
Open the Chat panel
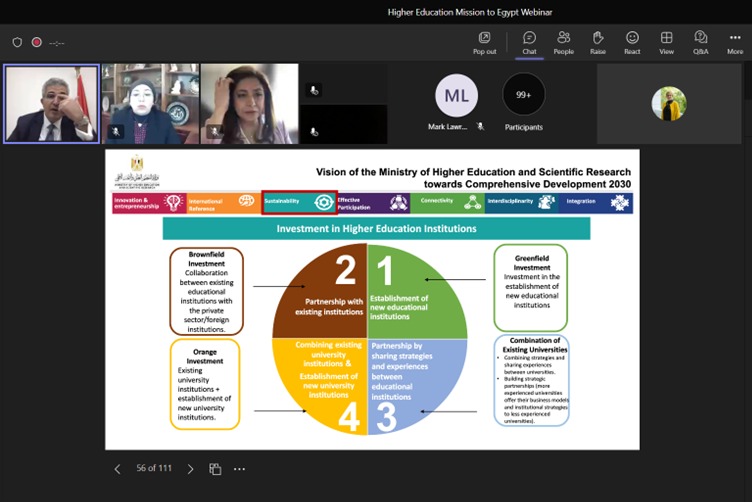point(529,42)
